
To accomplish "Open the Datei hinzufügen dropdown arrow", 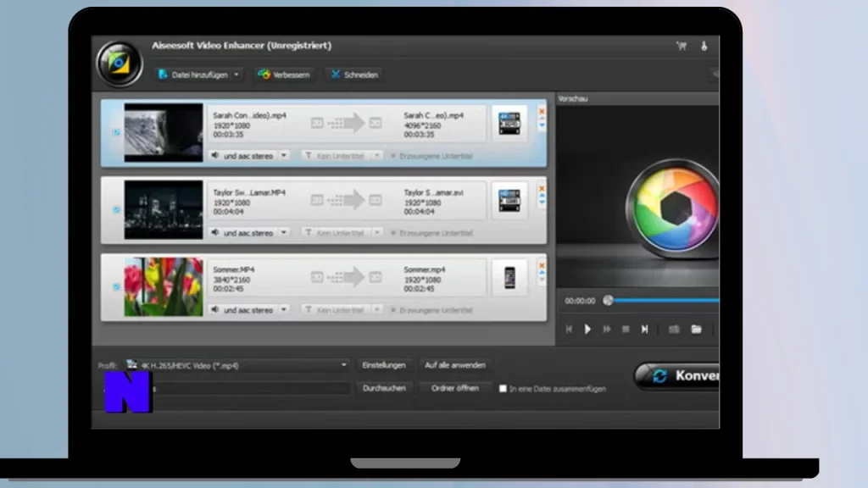I will 236,75.
